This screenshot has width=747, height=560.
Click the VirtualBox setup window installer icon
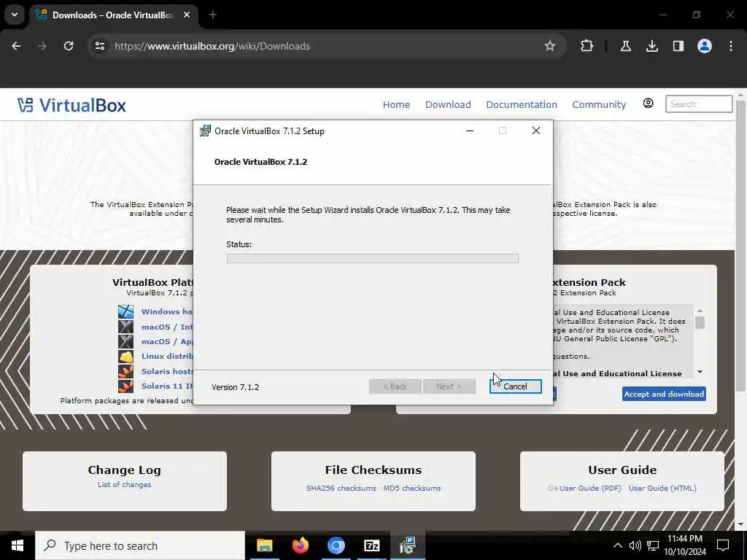tap(205, 131)
